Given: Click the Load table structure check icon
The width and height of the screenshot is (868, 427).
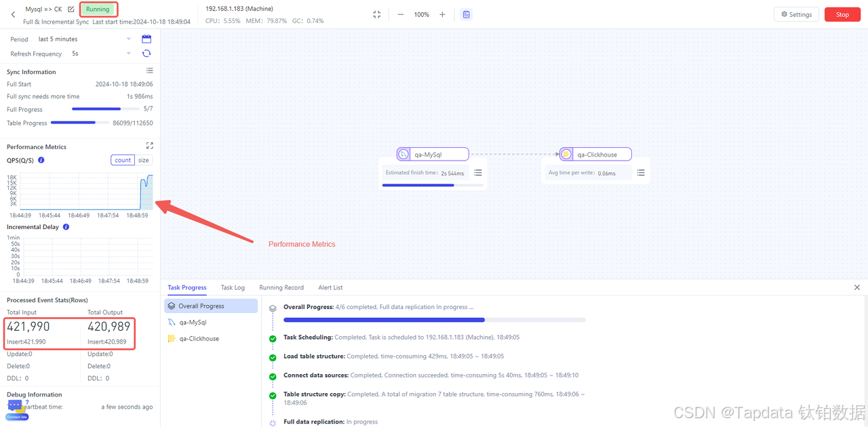Looking at the screenshot, I should tap(273, 357).
